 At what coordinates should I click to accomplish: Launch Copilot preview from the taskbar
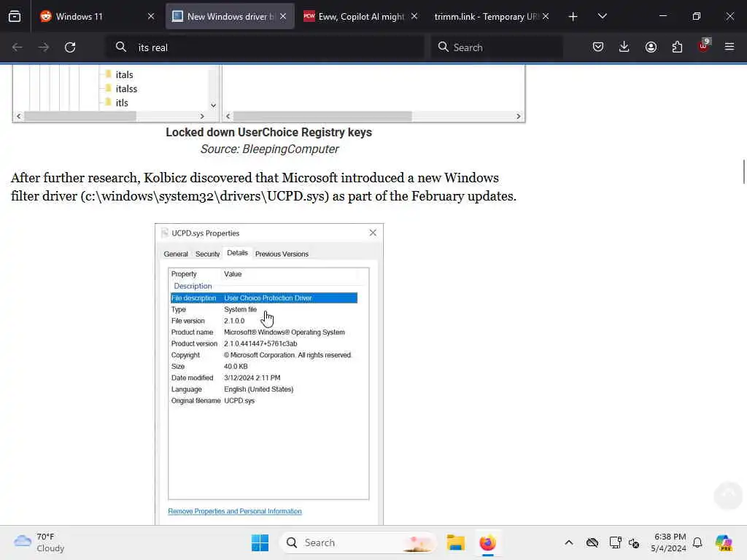click(724, 542)
